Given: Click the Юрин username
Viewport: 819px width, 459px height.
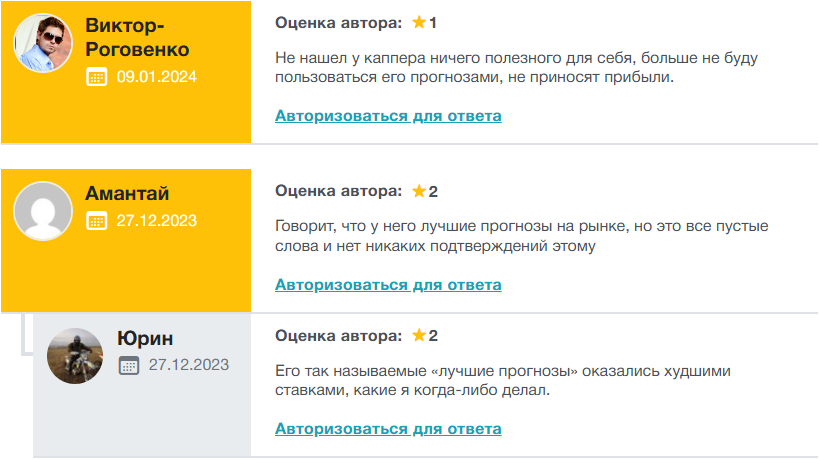Looking at the screenshot, I should click(x=145, y=338).
